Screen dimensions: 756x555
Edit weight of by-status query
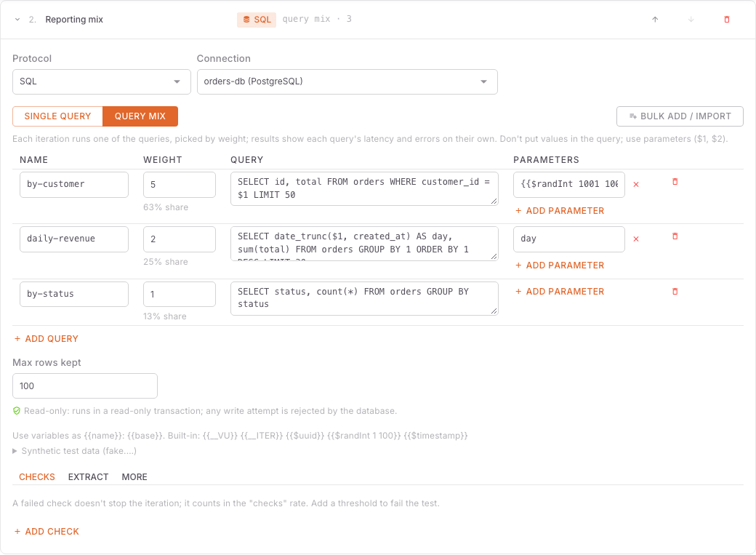180,294
